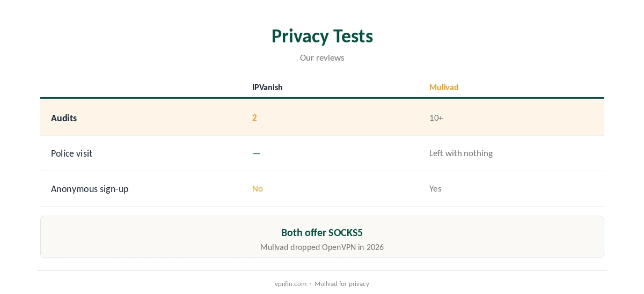Open the vpnfin.com footer link
644x294 pixels.
pyautogui.click(x=290, y=284)
